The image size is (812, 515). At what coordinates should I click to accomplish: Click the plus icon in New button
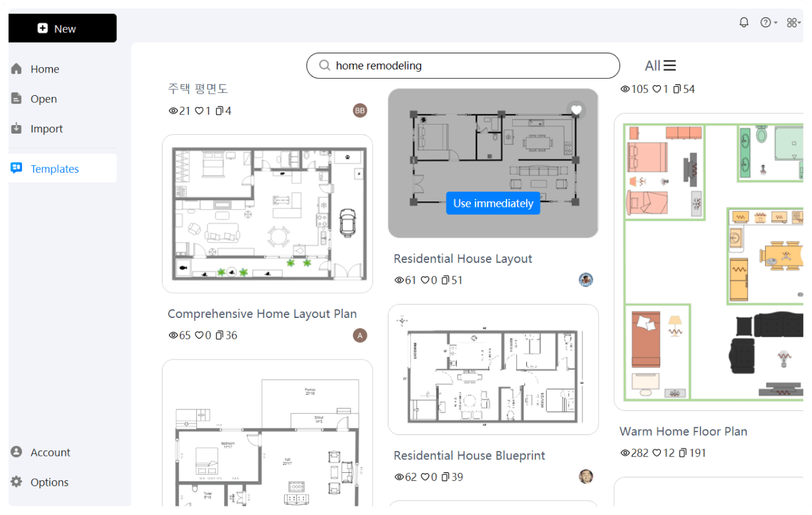pyautogui.click(x=43, y=28)
